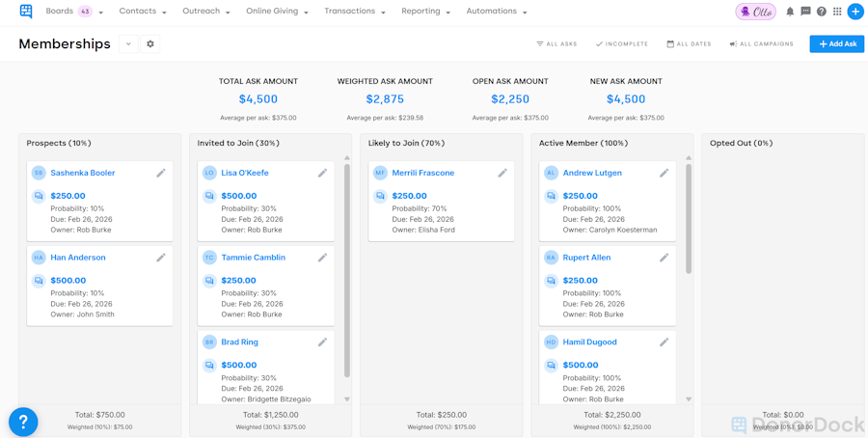Viewport: 868px width, 438px height.
Task: Open the Otto assistant
Action: pos(755,12)
